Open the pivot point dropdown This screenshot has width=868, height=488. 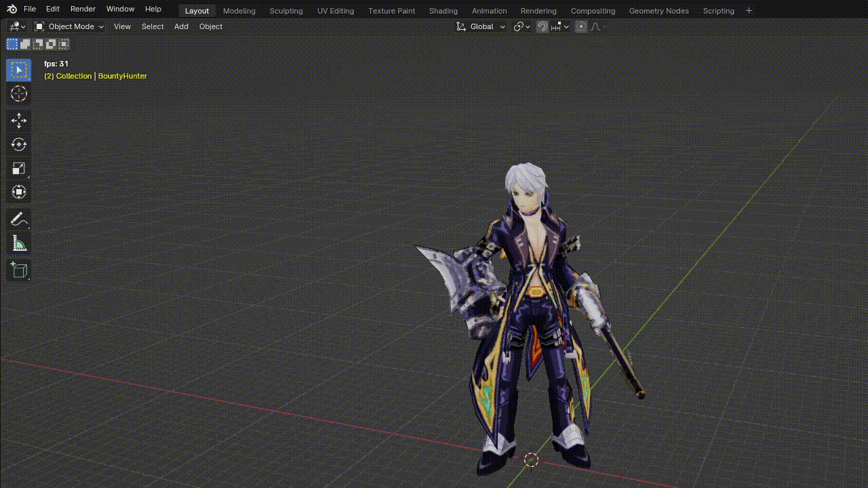[521, 26]
